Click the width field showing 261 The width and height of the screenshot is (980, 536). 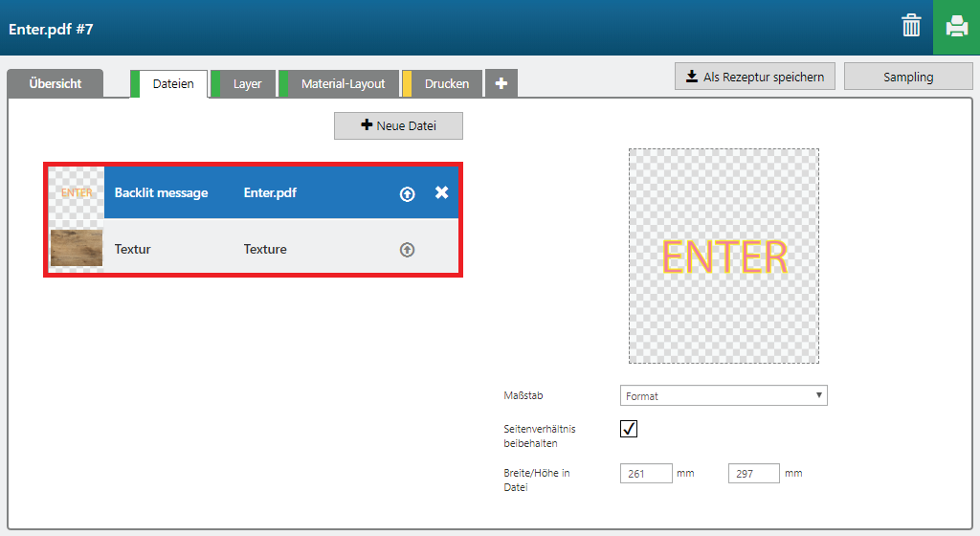(646, 474)
